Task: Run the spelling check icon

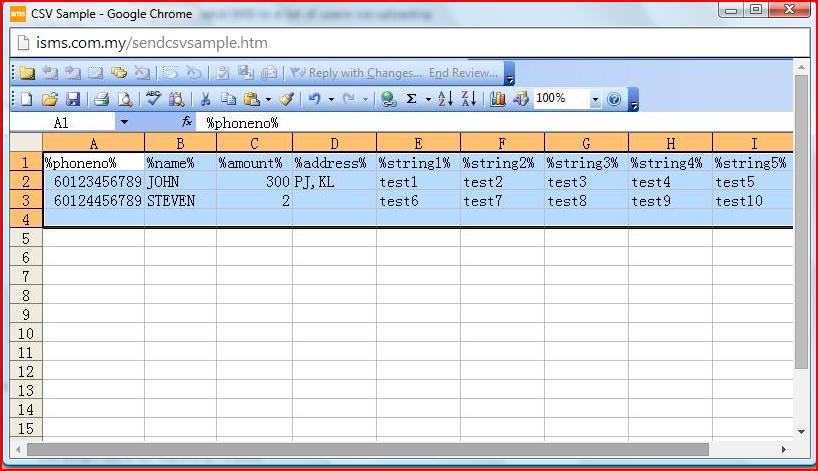Action: [x=153, y=99]
